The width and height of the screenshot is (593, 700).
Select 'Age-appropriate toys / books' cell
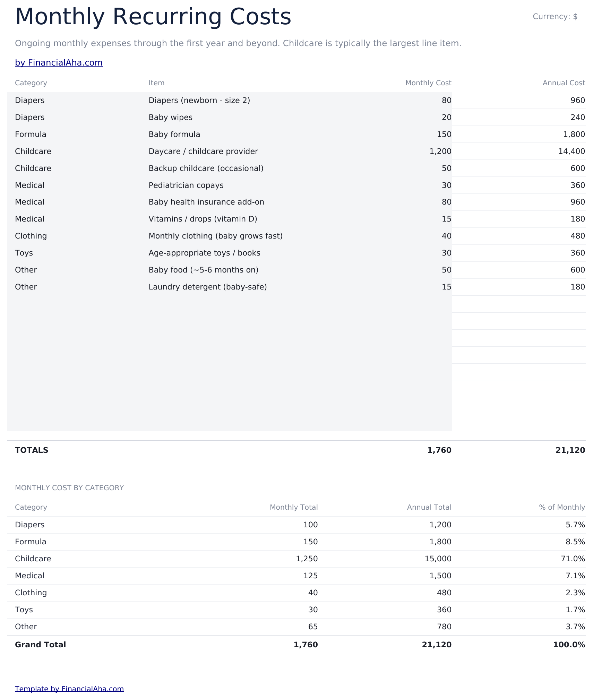pos(204,253)
